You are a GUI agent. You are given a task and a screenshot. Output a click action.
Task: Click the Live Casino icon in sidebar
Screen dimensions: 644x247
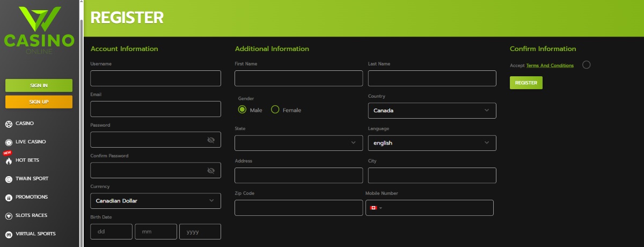point(9,142)
